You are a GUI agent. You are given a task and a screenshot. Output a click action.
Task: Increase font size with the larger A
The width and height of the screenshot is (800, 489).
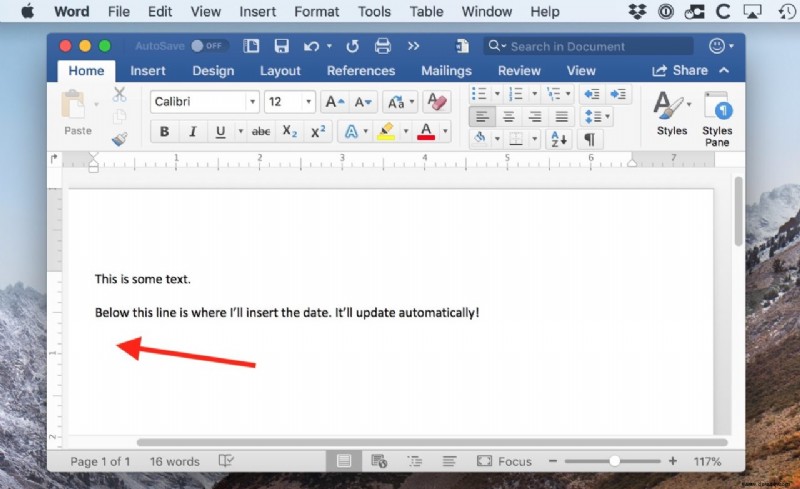tap(335, 102)
